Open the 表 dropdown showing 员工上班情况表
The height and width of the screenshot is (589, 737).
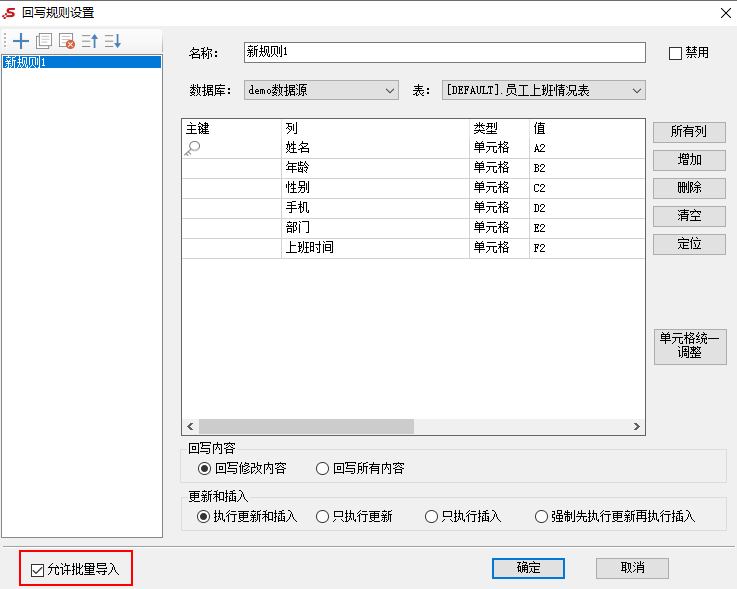click(x=543, y=90)
